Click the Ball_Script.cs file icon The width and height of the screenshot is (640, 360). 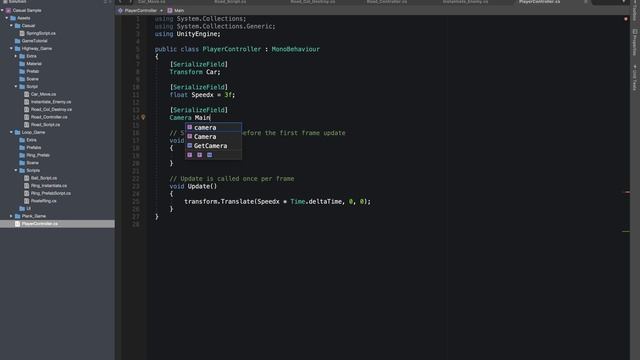pyautogui.click(x=27, y=178)
